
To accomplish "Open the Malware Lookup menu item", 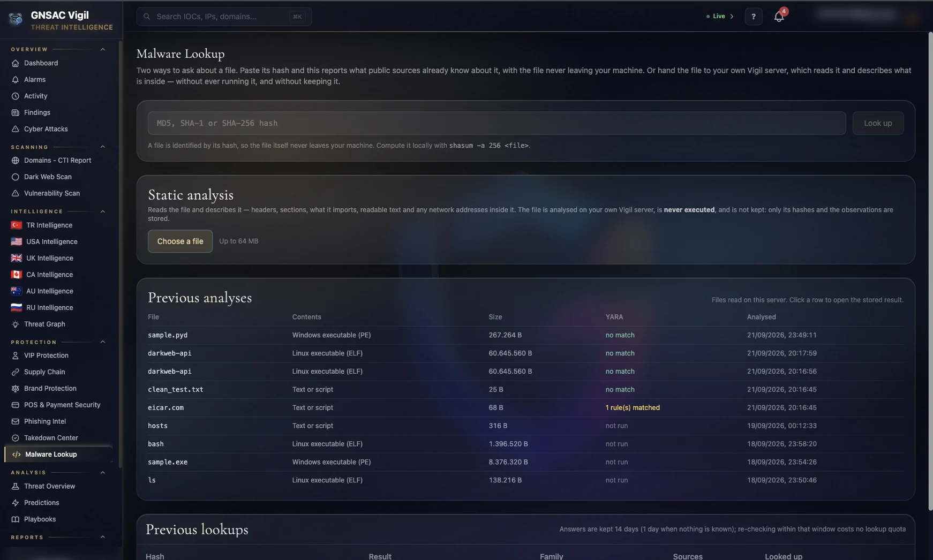I will coord(59,455).
